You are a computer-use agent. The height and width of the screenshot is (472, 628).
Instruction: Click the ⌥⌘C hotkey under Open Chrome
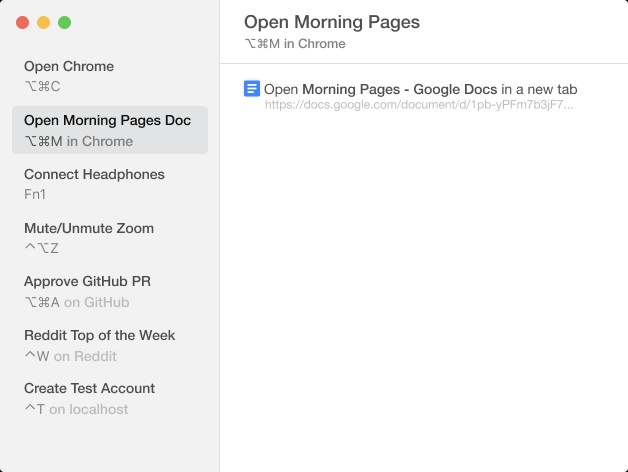click(42, 86)
